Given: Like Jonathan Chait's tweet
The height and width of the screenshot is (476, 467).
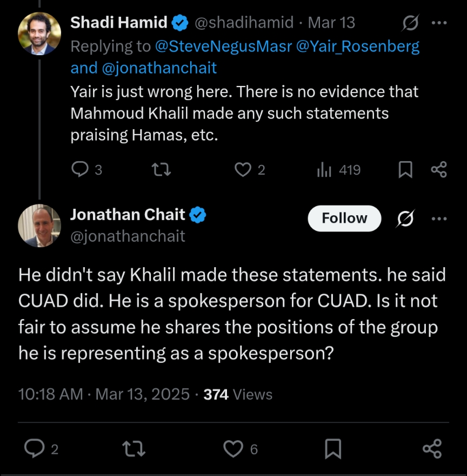Looking at the screenshot, I should point(233,448).
